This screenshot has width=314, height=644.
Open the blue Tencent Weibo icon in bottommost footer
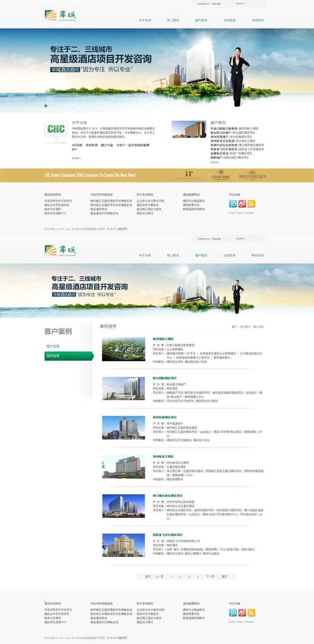tap(233, 613)
